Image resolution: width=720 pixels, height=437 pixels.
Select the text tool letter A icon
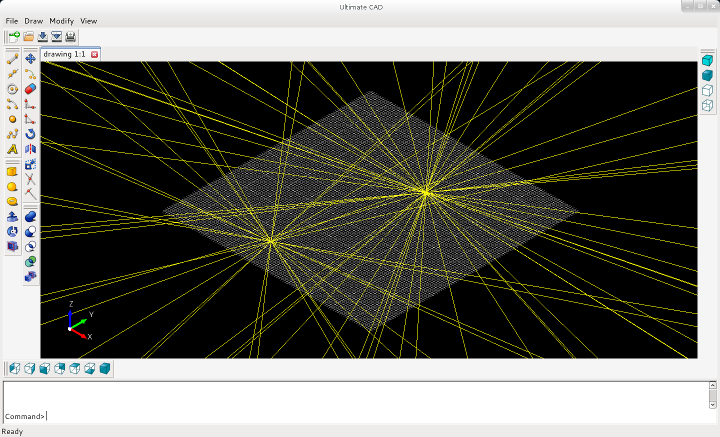point(13,148)
